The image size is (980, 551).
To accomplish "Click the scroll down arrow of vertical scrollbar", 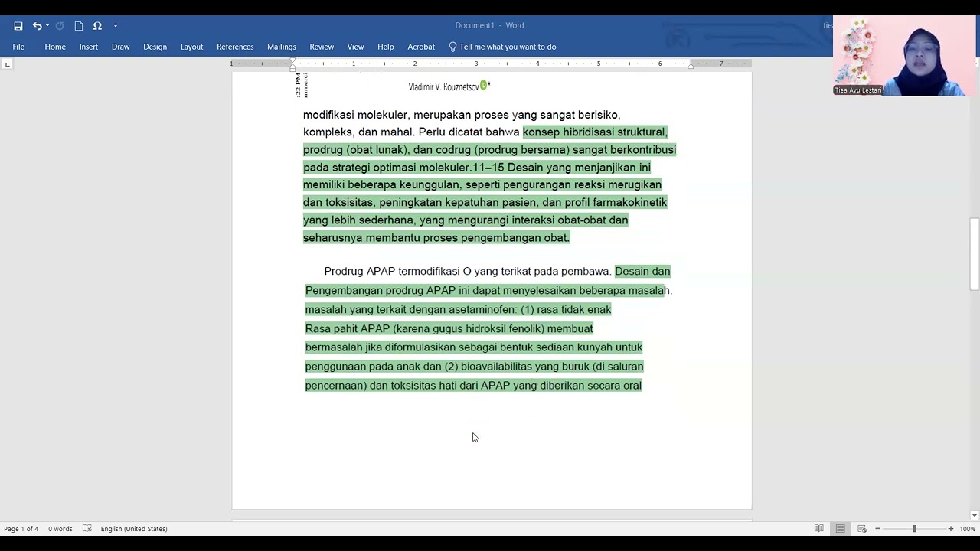I will [x=974, y=516].
